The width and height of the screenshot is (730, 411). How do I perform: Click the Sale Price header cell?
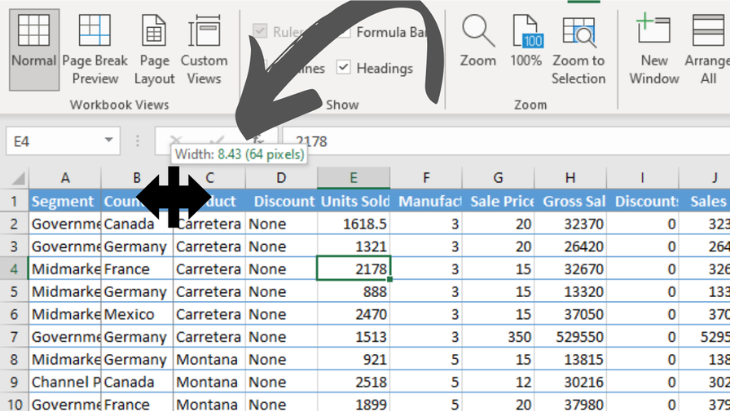(x=498, y=201)
